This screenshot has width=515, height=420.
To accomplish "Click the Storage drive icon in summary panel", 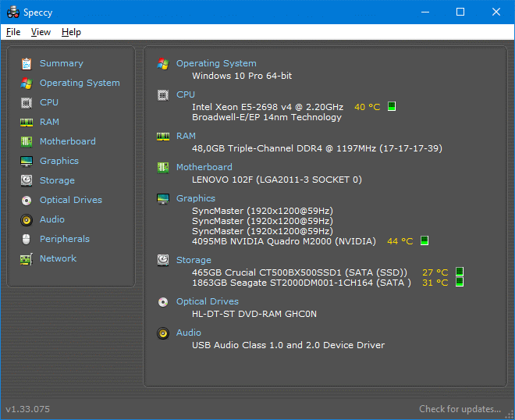I will pyautogui.click(x=163, y=260).
